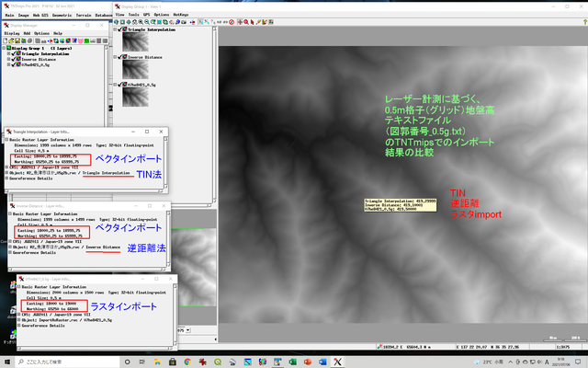Open the scale dropdown below the locator view

187,330
